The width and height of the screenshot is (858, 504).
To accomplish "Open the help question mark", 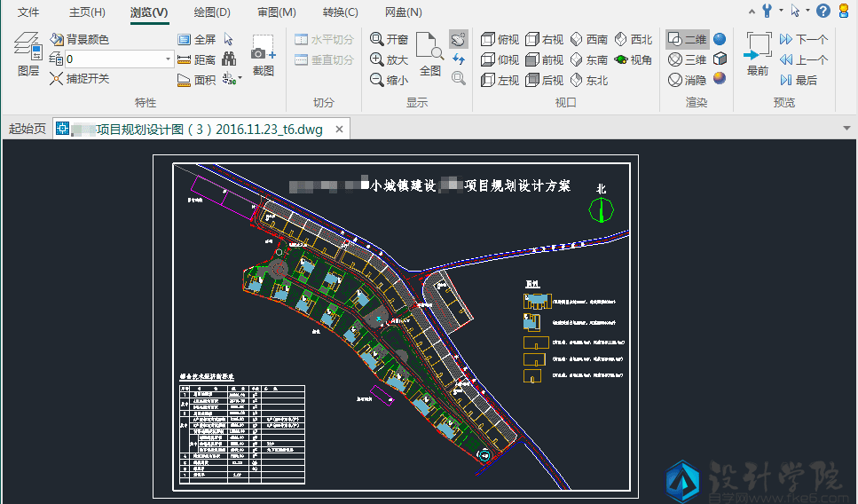I will pyautogui.click(x=823, y=11).
